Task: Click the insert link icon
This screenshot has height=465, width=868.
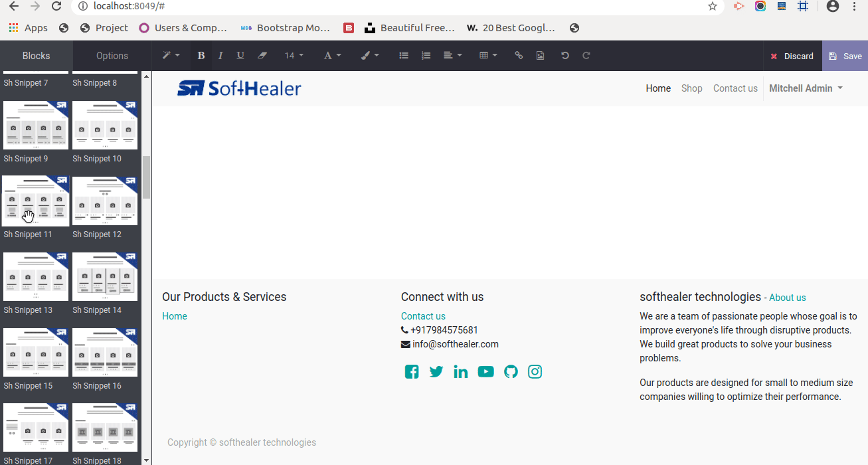Action: (x=519, y=56)
